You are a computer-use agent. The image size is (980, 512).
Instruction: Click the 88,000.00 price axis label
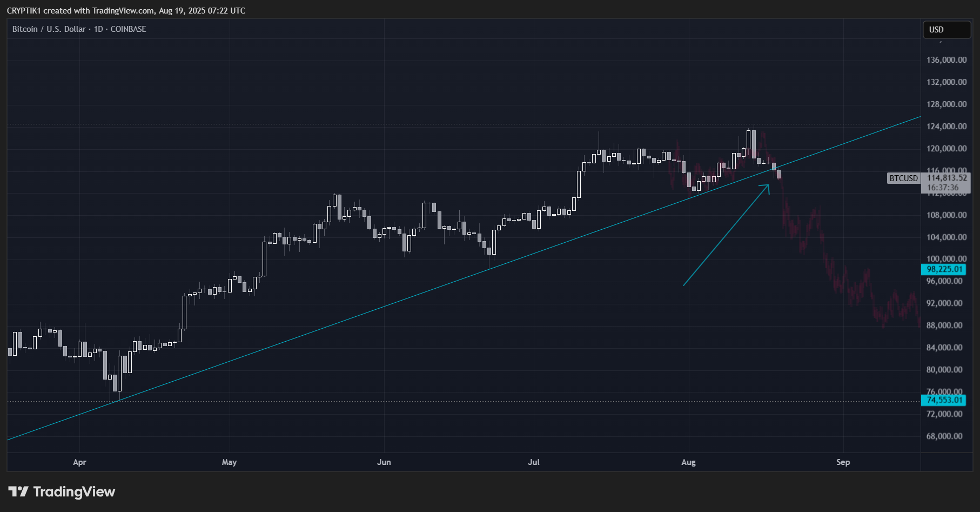944,325
